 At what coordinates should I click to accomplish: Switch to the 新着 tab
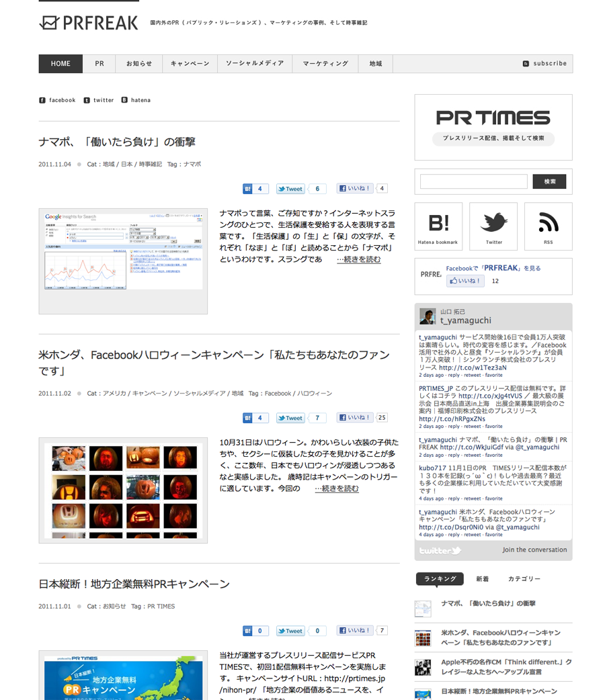click(x=482, y=579)
